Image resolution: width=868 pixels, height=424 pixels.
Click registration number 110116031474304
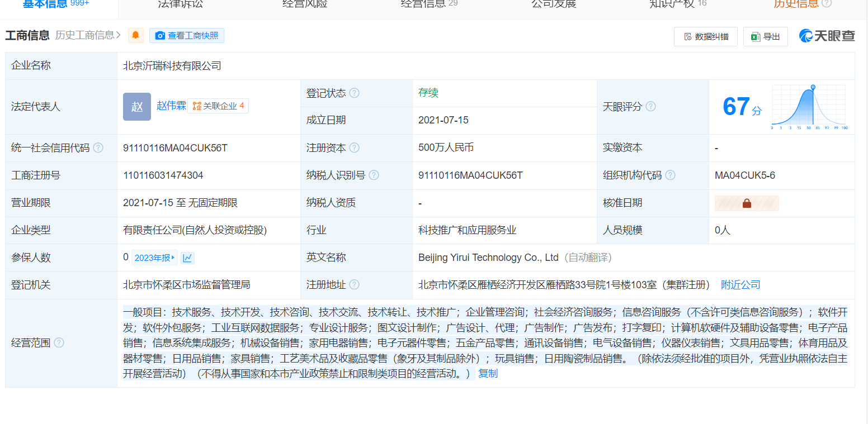point(163,175)
